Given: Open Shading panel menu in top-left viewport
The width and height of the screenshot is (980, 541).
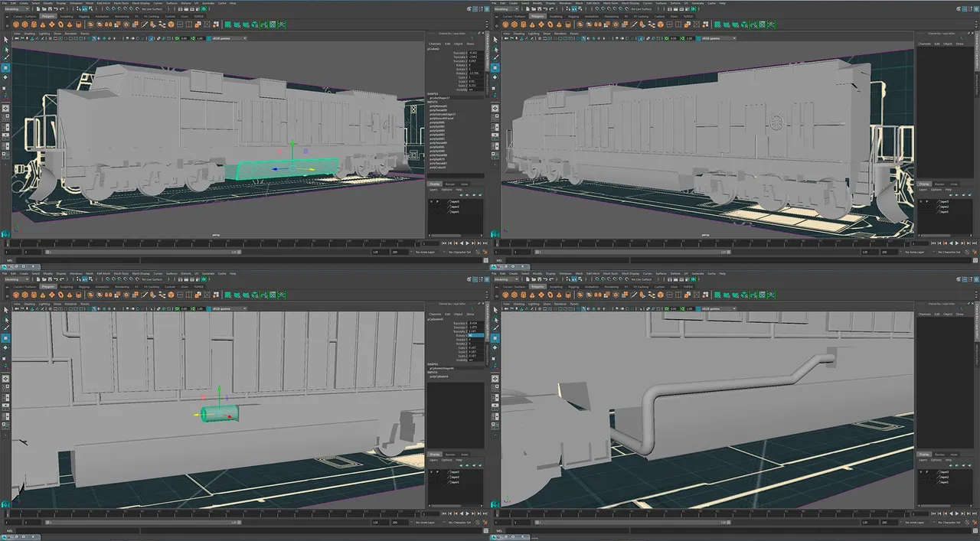Looking at the screenshot, I should pyautogui.click(x=29, y=34).
